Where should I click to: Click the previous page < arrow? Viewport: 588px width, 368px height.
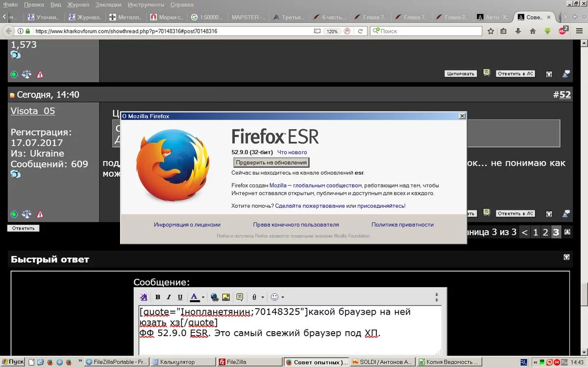point(525,232)
